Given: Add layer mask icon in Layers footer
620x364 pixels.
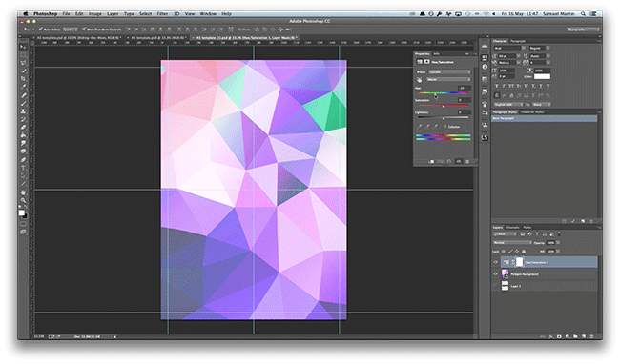Looking at the screenshot, I should point(559,336).
